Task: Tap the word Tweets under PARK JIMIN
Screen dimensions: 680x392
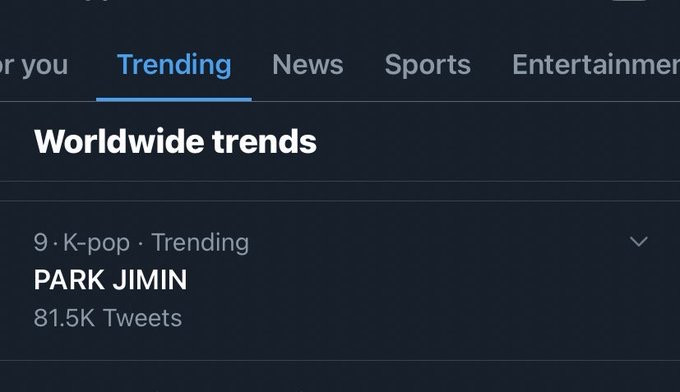Action: coord(142,318)
